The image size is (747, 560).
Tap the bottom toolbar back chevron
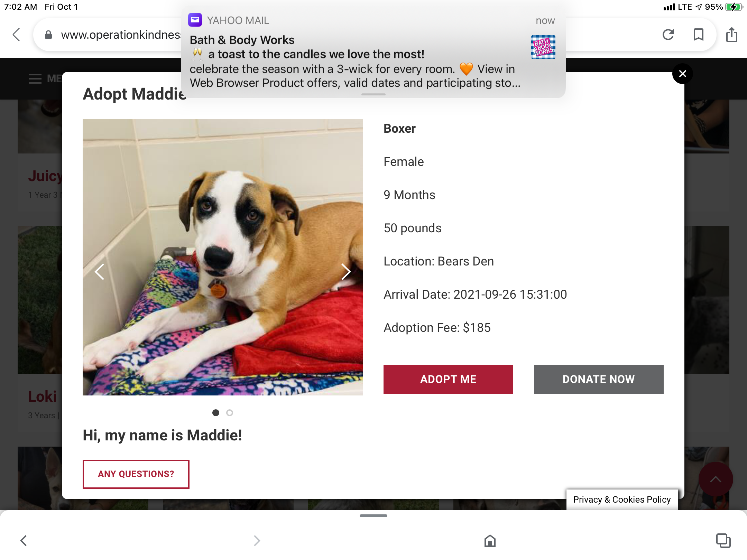[x=24, y=540]
